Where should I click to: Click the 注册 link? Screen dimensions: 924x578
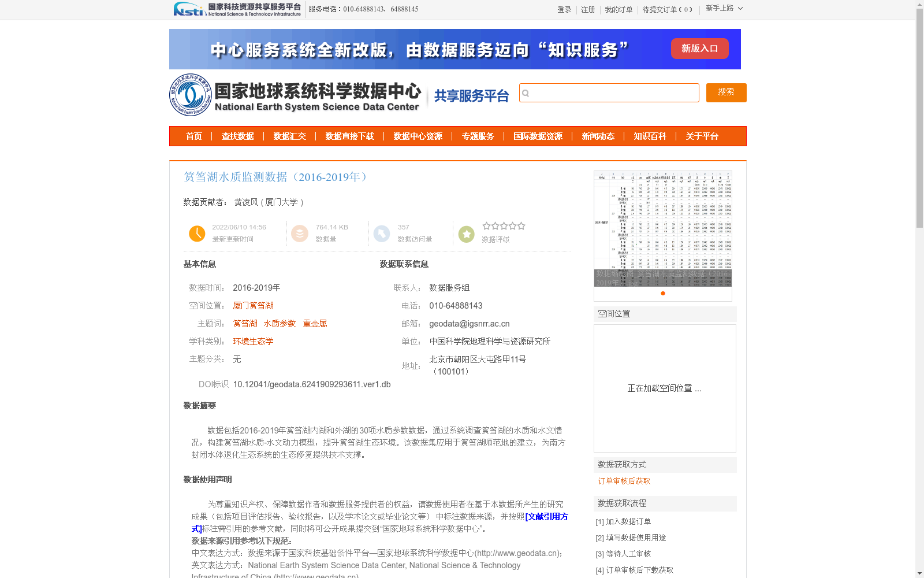[x=588, y=10]
